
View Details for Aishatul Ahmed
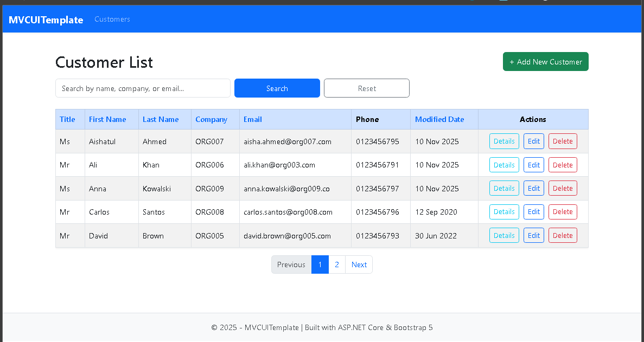coord(503,141)
